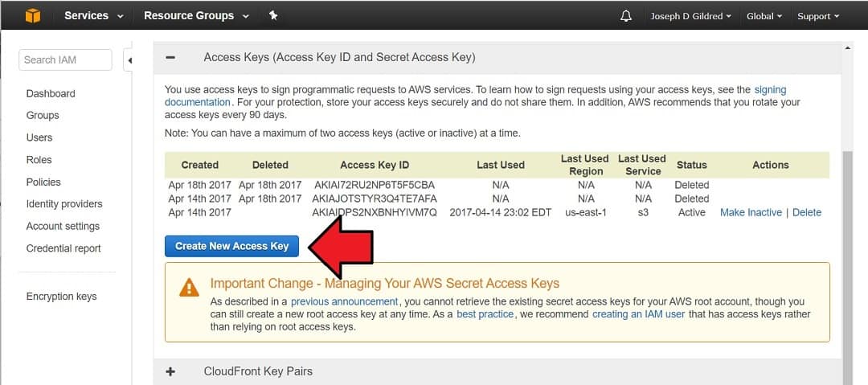868x385 pixels.
Task: Click the Search IAM input field
Action: [x=65, y=59]
